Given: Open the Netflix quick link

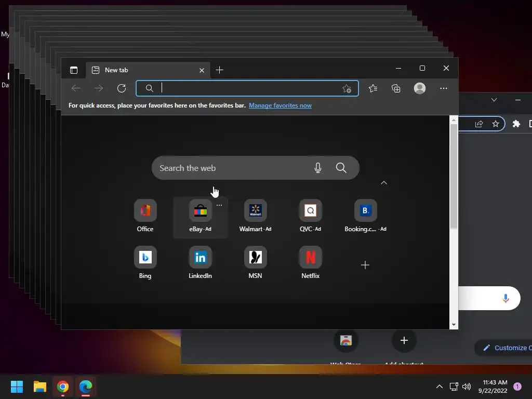Looking at the screenshot, I should (x=311, y=262).
